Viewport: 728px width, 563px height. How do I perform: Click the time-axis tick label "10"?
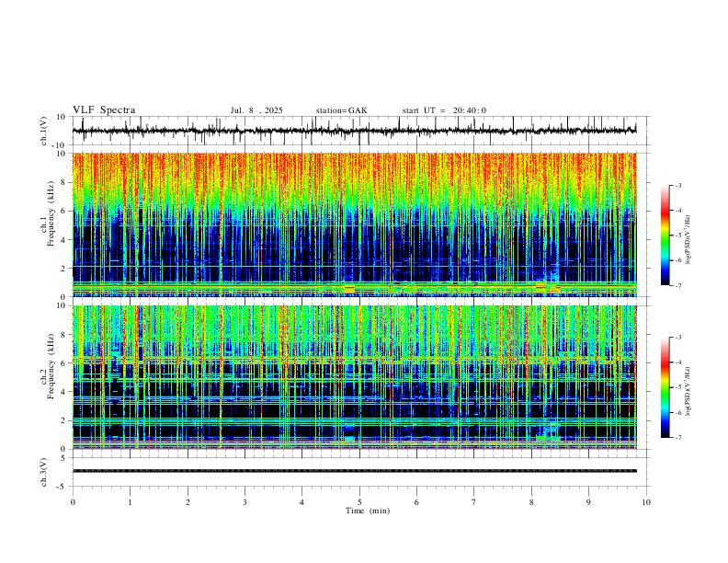(646, 502)
